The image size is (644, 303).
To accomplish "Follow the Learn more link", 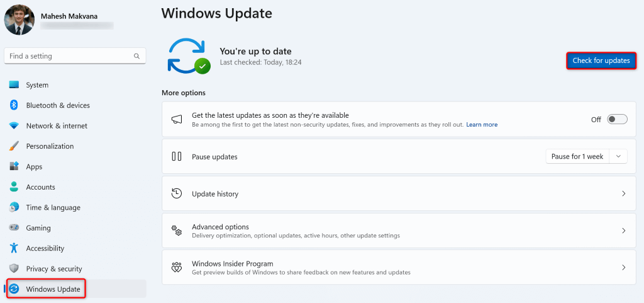I will pos(482,125).
